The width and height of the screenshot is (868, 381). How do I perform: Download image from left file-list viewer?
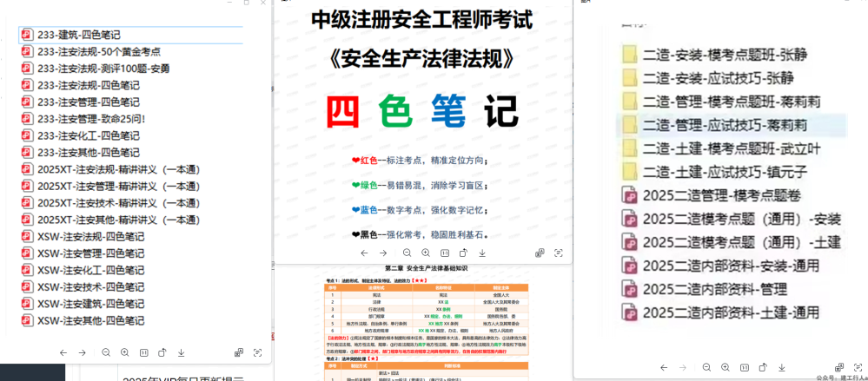[x=181, y=352]
